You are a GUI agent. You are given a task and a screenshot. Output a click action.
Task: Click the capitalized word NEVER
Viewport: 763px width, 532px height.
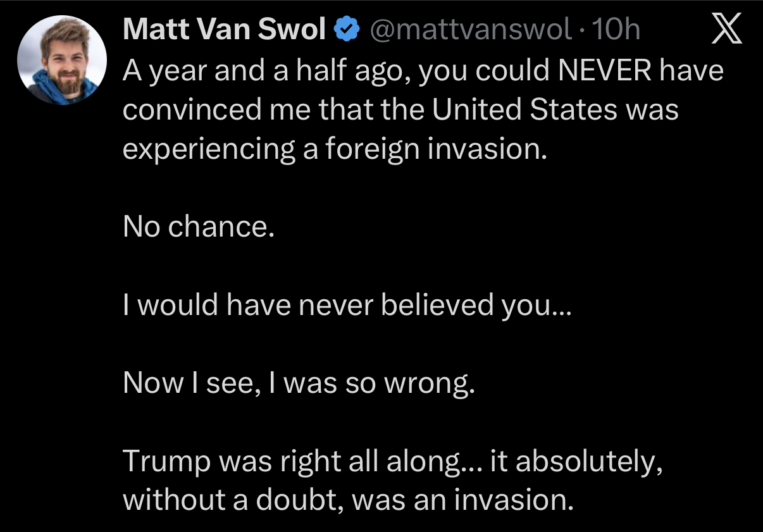pos(606,70)
